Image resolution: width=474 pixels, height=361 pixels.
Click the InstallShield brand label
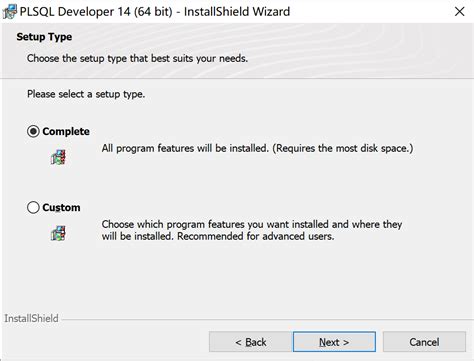click(x=31, y=318)
